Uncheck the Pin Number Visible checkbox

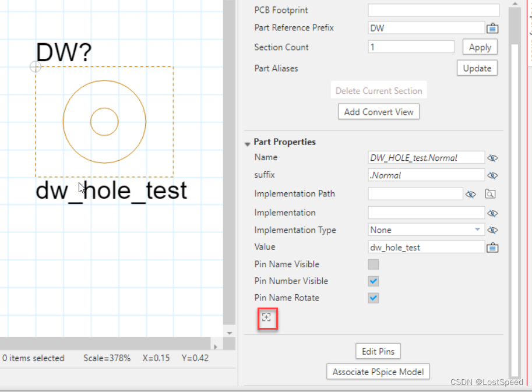(374, 281)
